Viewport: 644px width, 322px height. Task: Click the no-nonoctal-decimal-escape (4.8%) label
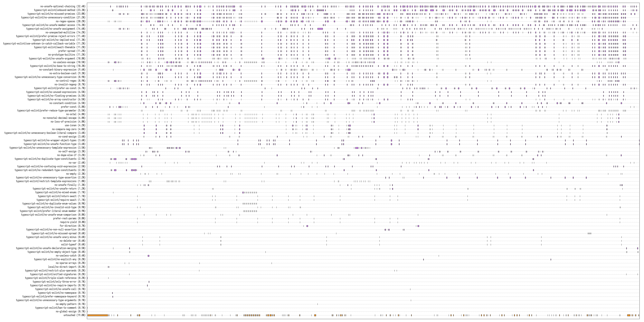coord(64,118)
